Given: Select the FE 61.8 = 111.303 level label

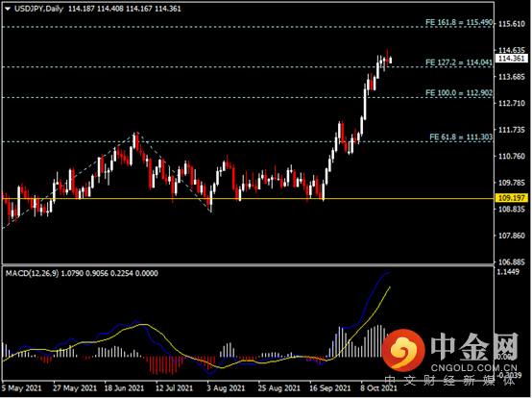Looking at the screenshot, I should (461, 137).
